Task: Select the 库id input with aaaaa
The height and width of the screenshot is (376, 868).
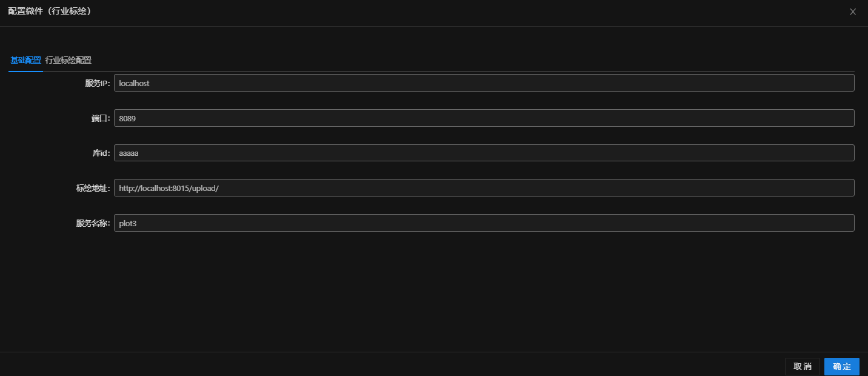Action: point(484,153)
